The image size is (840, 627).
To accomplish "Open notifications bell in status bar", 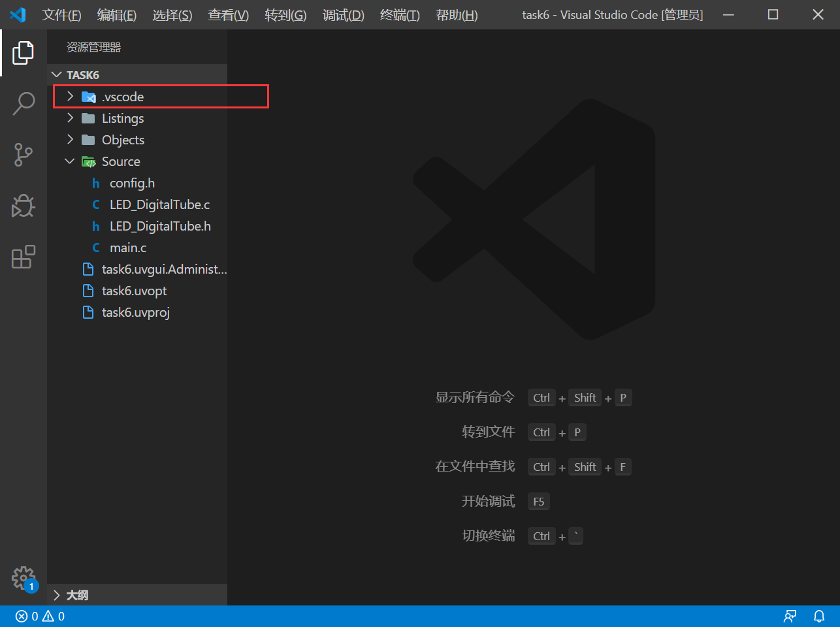I will click(x=819, y=616).
